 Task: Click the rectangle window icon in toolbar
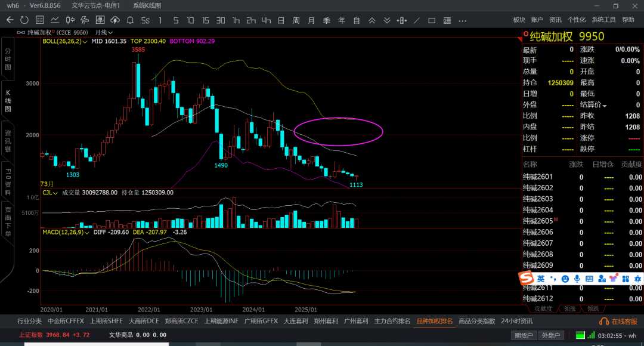coord(432,20)
